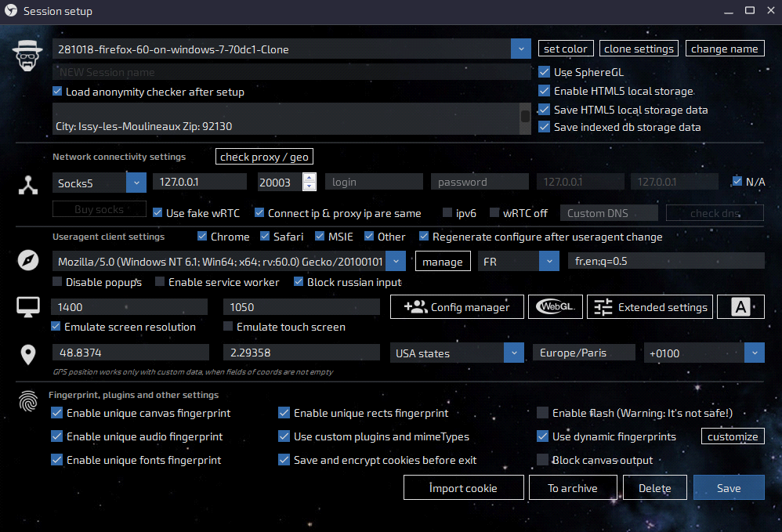Image resolution: width=782 pixels, height=532 pixels.
Task: Open the font settings 'A' button
Action: click(x=740, y=307)
